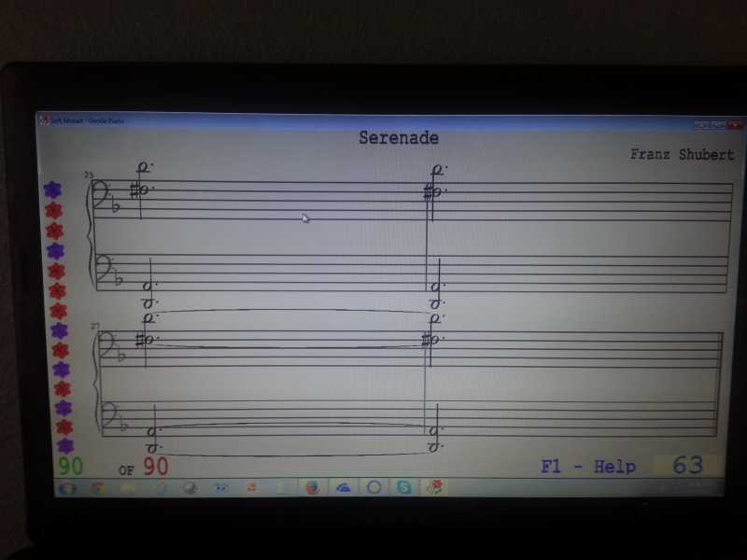Click the tempo value 63
The image size is (747, 560).
point(687,465)
